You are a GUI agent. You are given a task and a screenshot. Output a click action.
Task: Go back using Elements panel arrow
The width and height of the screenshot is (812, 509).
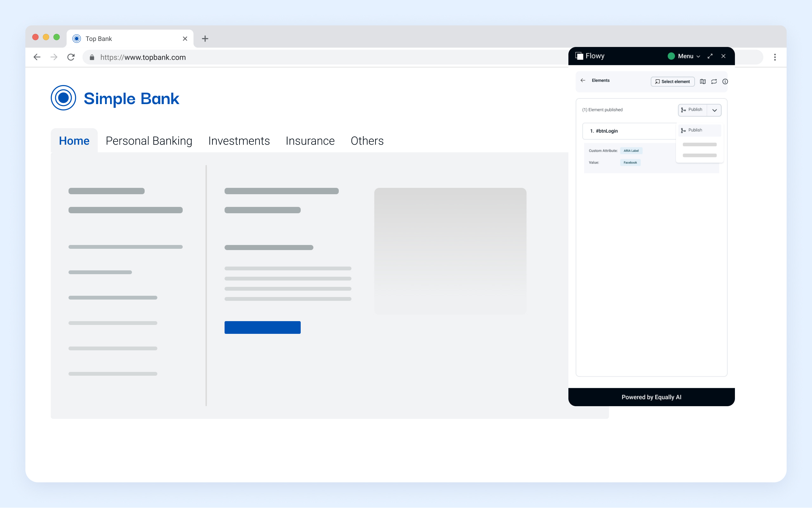(x=583, y=81)
